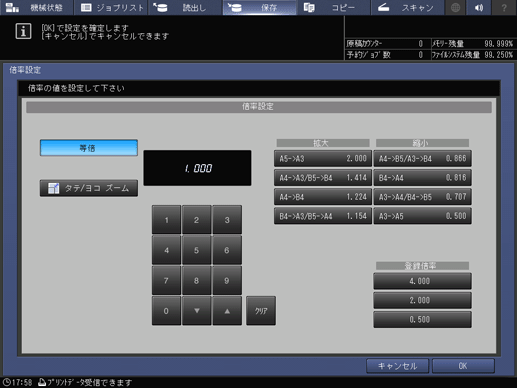Click the information icon beside the message
The width and height of the screenshot is (517, 388).
(23, 31)
